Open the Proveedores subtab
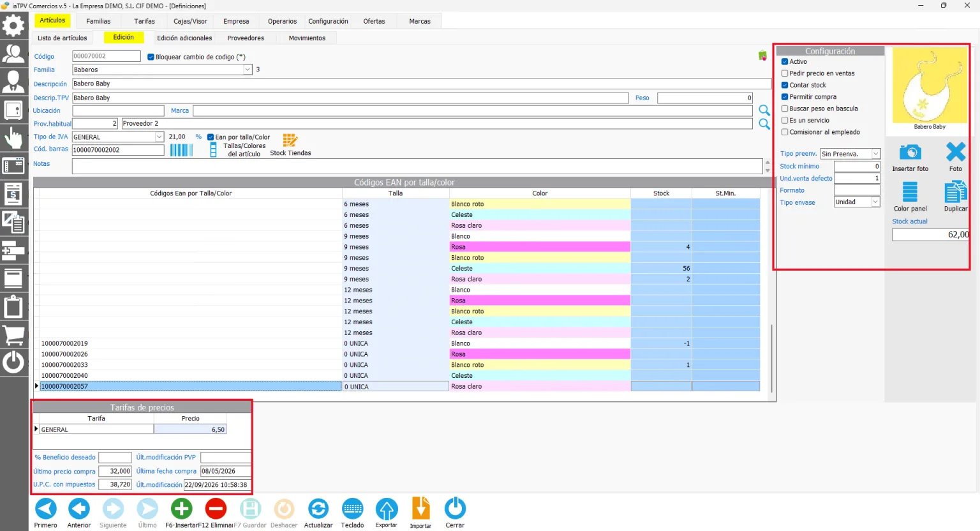The height and width of the screenshot is (531, 980). [x=246, y=38]
